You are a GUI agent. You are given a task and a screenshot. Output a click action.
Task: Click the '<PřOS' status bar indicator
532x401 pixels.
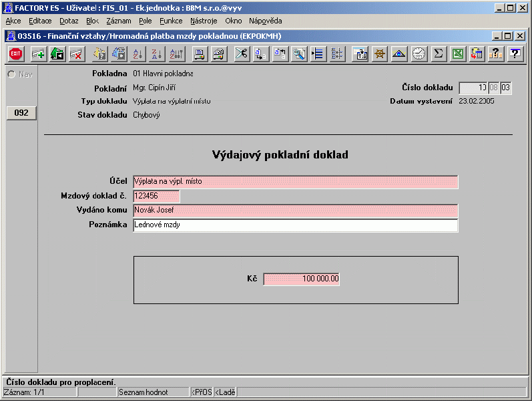pyautogui.click(x=202, y=392)
